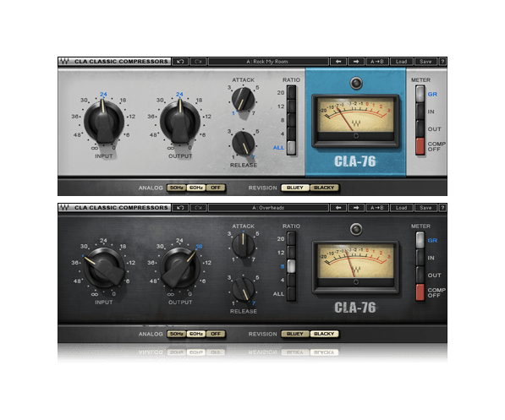Click undo arrow in Overheads plugin

pos(180,208)
